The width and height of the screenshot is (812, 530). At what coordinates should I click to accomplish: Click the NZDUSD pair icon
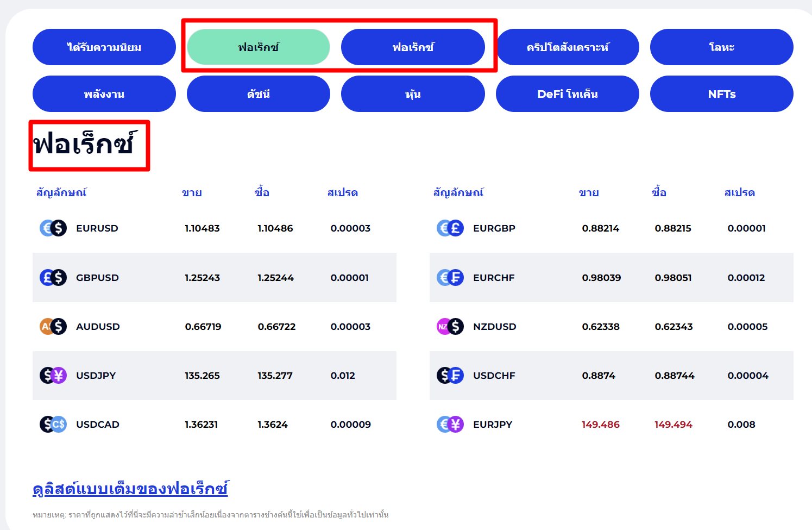[x=450, y=326]
